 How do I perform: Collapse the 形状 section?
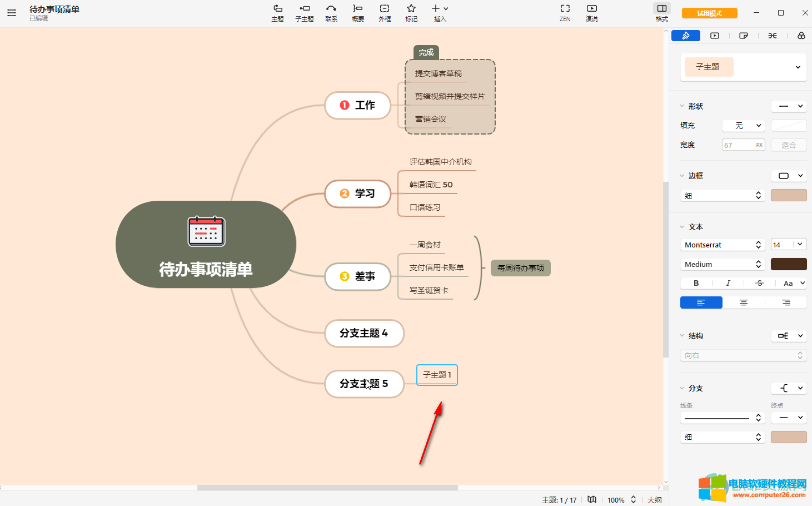tap(682, 106)
